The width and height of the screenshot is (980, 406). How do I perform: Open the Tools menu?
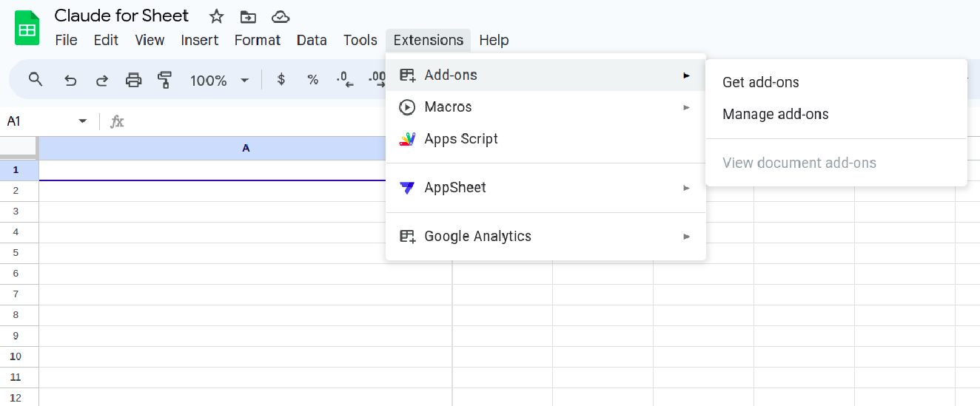pyautogui.click(x=360, y=40)
